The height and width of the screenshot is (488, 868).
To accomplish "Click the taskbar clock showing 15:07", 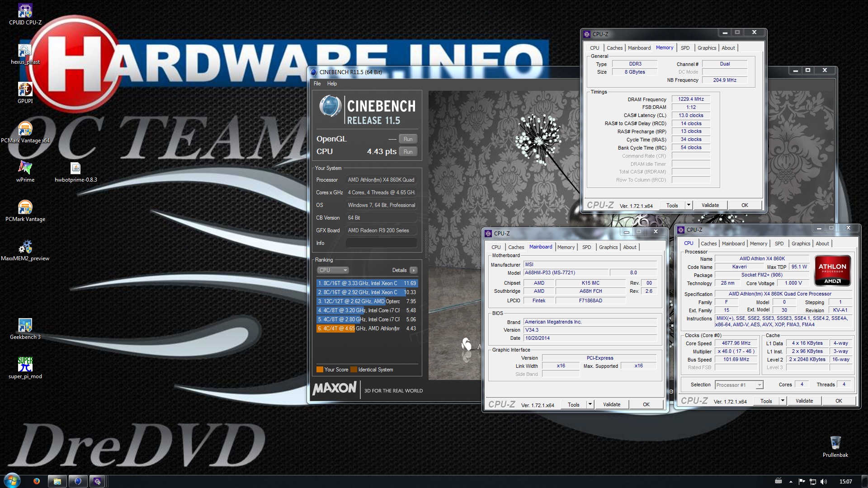I will click(x=845, y=482).
